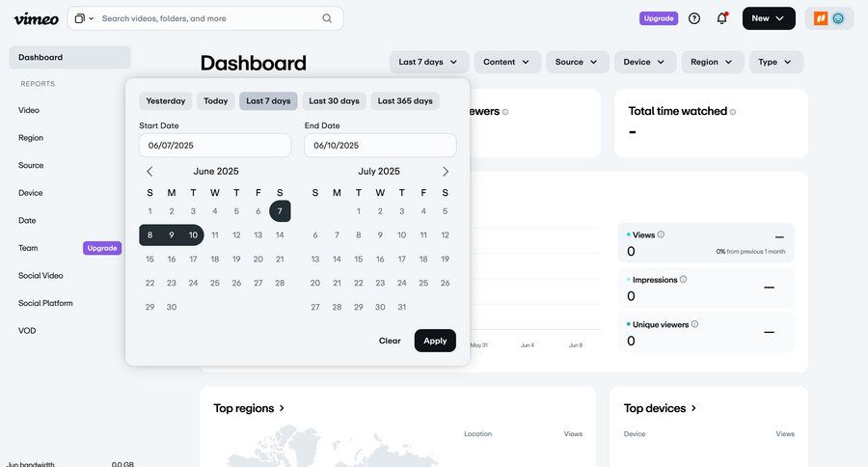Open the Device filter dropdown
868x467 pixels.
tap(645, 62)
